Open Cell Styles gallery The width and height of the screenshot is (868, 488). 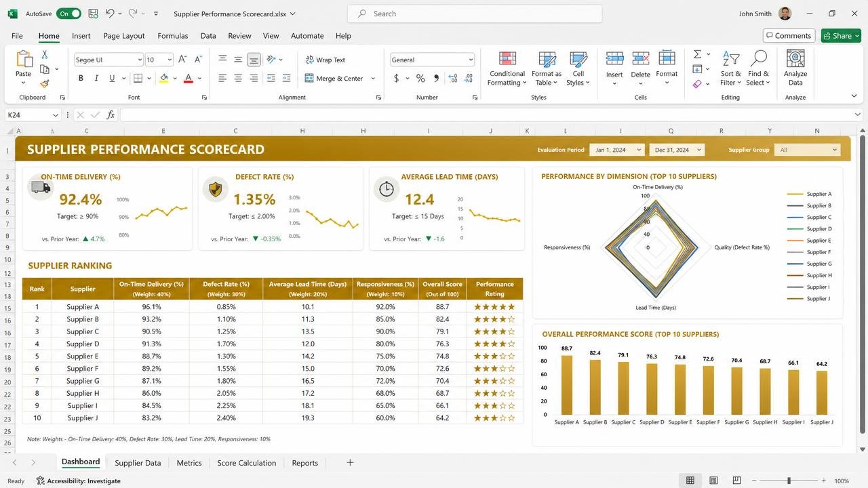click(578, 68)
